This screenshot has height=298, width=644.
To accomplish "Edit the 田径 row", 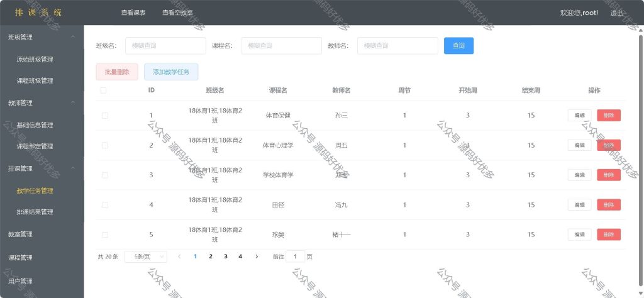I will [x=579, y=205].
